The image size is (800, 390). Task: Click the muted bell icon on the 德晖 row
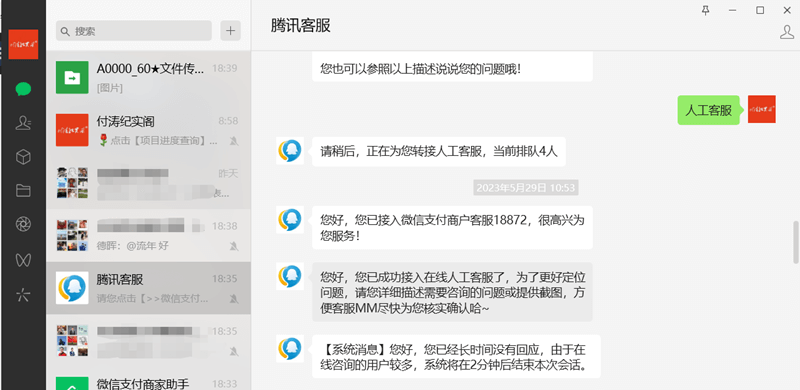tap(234, 246)
